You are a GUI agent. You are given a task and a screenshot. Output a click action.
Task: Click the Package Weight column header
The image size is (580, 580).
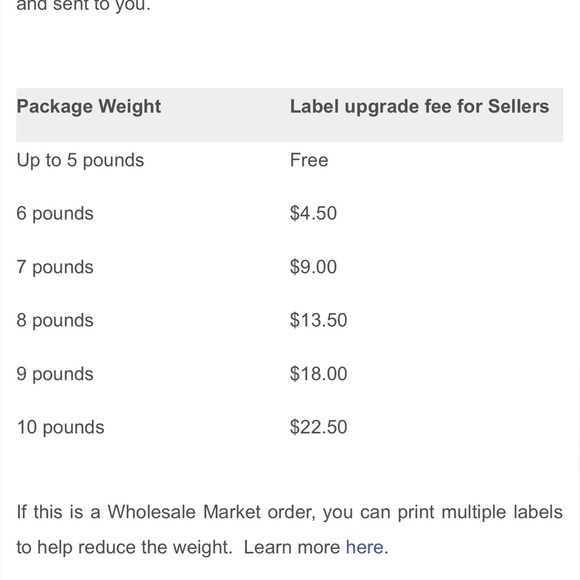point(89,107)
